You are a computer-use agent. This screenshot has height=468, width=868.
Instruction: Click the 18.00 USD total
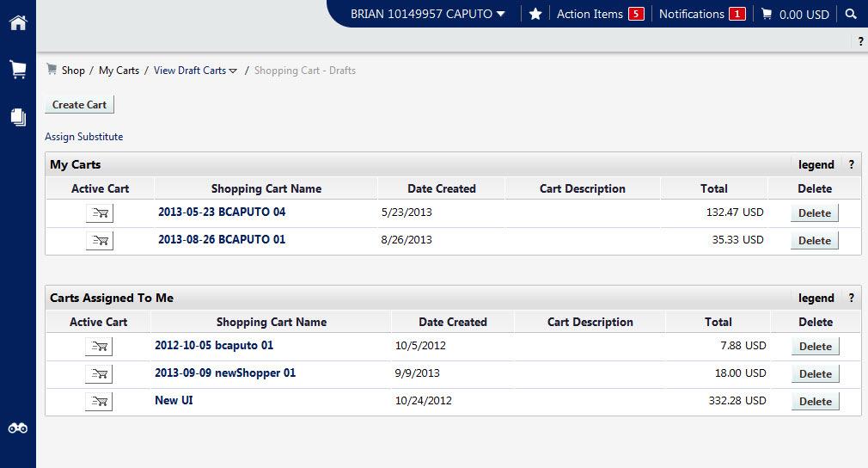tap(740, 373)
